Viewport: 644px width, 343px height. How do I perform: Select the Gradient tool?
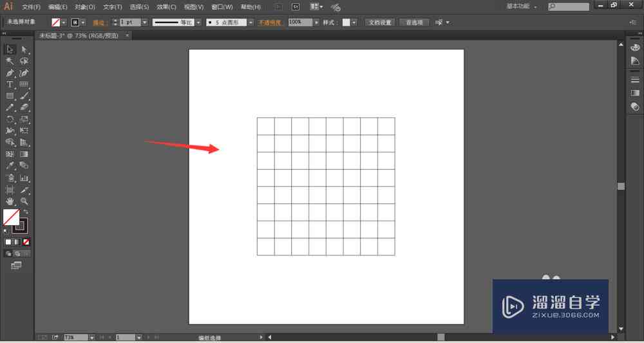24,154
